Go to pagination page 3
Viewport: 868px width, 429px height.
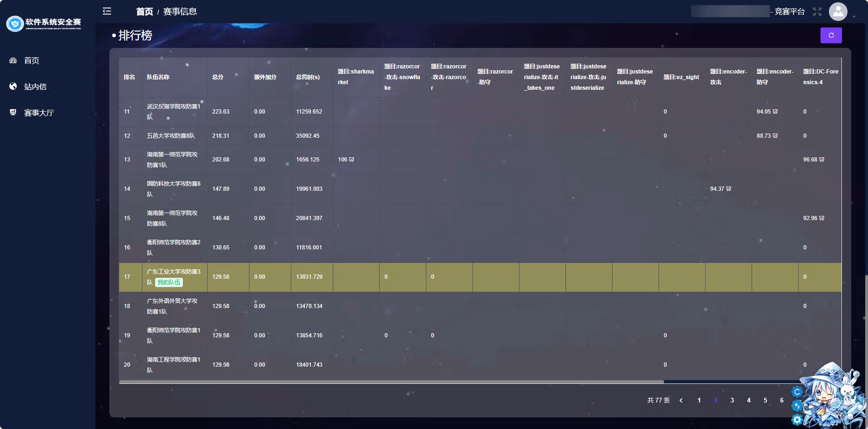click(732, 400)
